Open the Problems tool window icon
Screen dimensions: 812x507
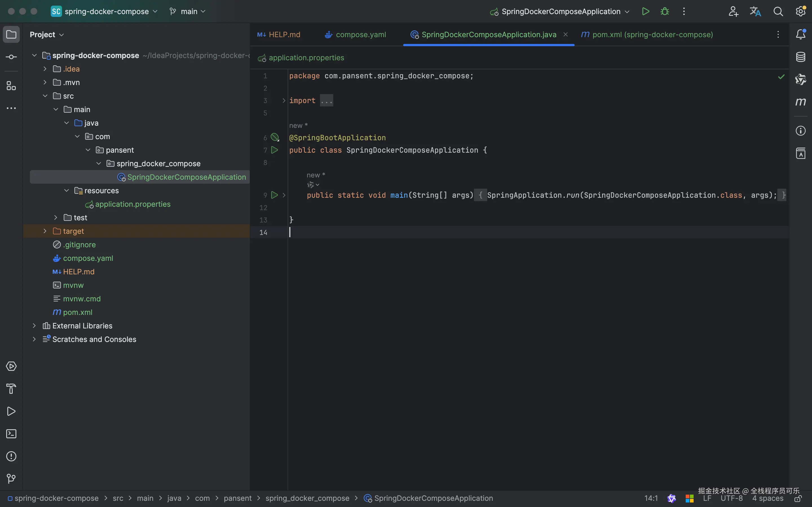pos(11,456)
